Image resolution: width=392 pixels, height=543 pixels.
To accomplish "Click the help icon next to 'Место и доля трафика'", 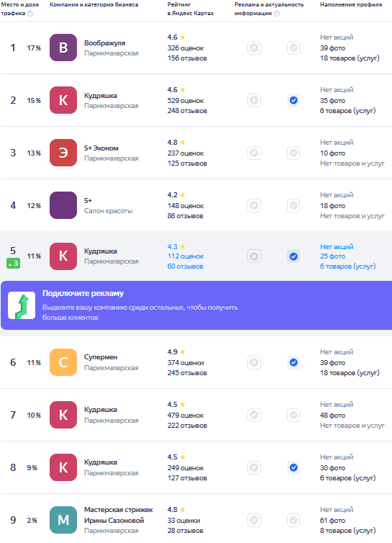I will (30, 14).
